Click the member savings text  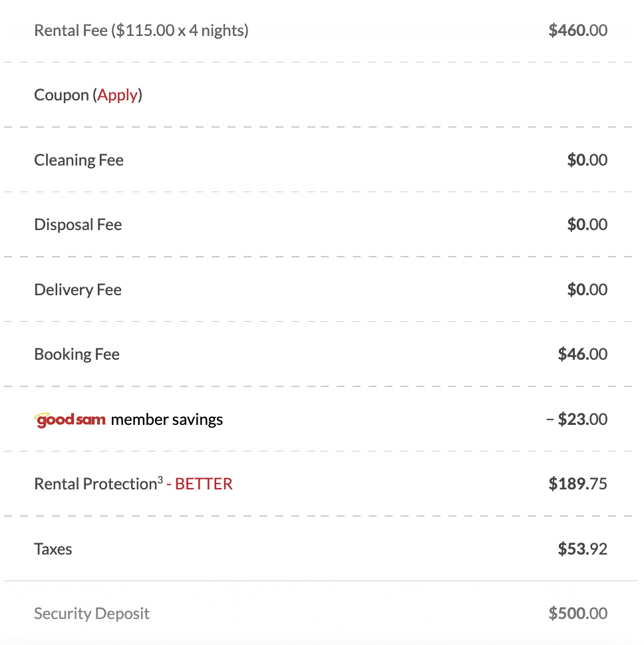click(x=167, y=420)
